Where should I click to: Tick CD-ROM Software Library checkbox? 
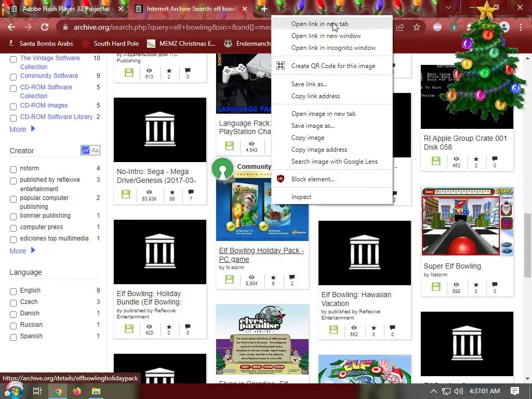point(13,118)
